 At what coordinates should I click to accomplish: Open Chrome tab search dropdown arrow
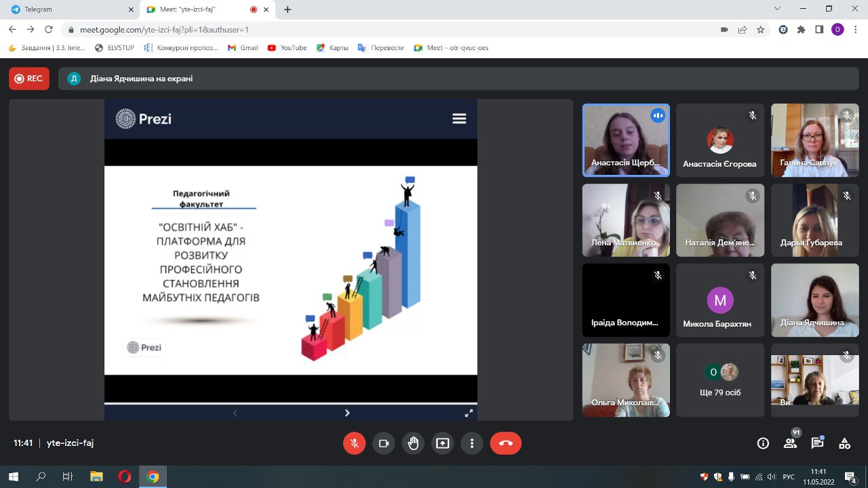coord(777,9)
